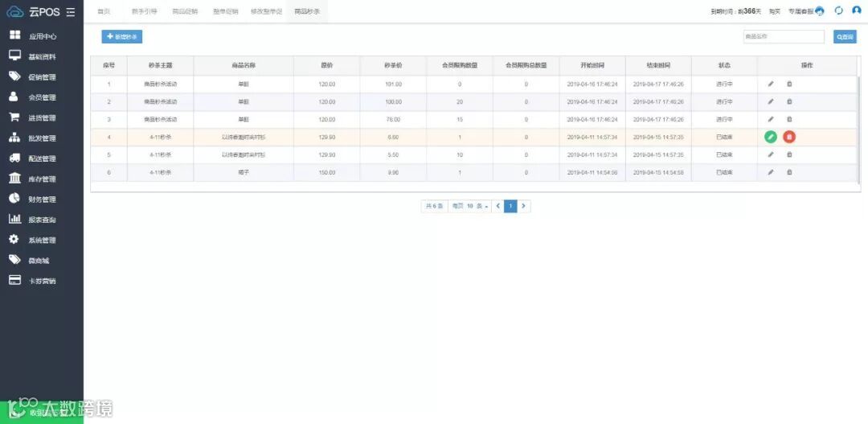The image size is (868, 424).
Task: Click the customer service headset icon
Action: 820,11
